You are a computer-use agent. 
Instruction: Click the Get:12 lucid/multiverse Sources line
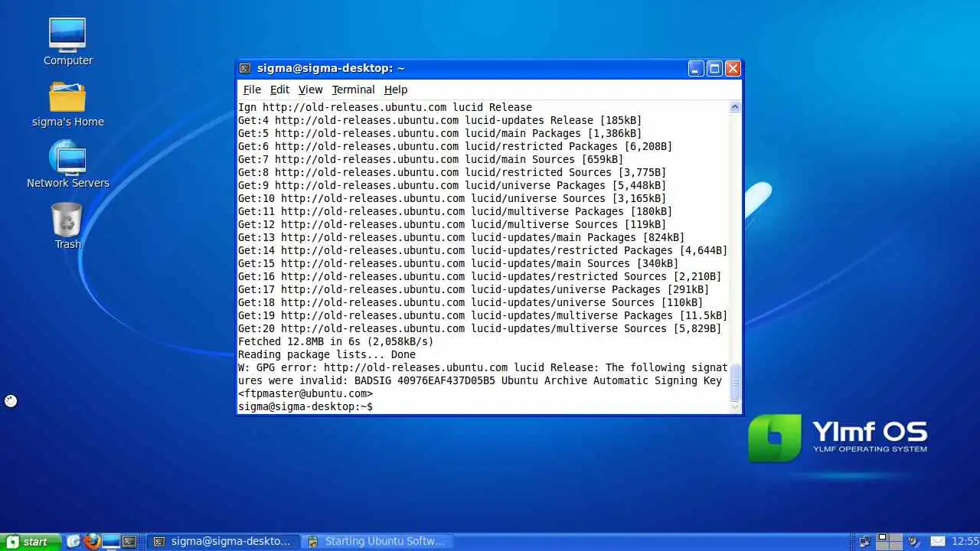click(x=452, y=224)
